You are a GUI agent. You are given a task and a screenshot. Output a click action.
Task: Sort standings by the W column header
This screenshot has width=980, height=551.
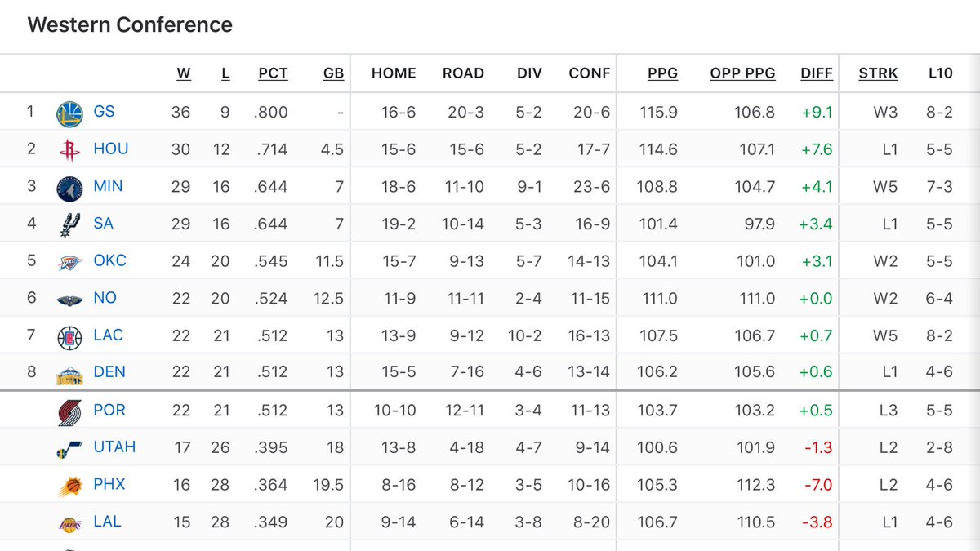[x=184, y=73]
